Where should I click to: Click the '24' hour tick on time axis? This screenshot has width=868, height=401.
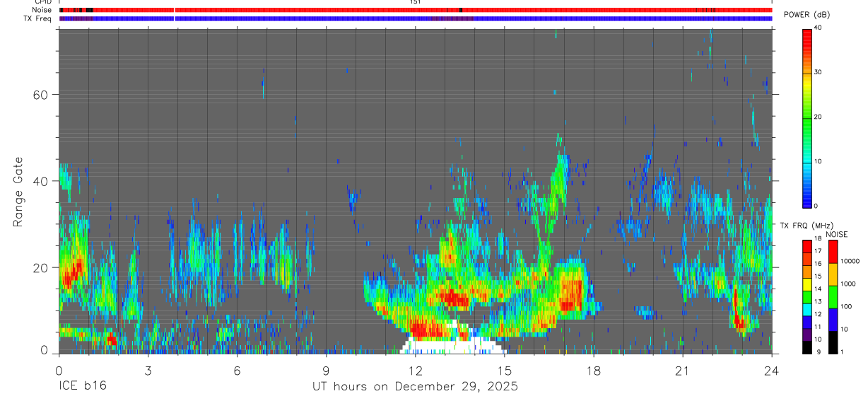pyautogui.click(x=772, y=371)
